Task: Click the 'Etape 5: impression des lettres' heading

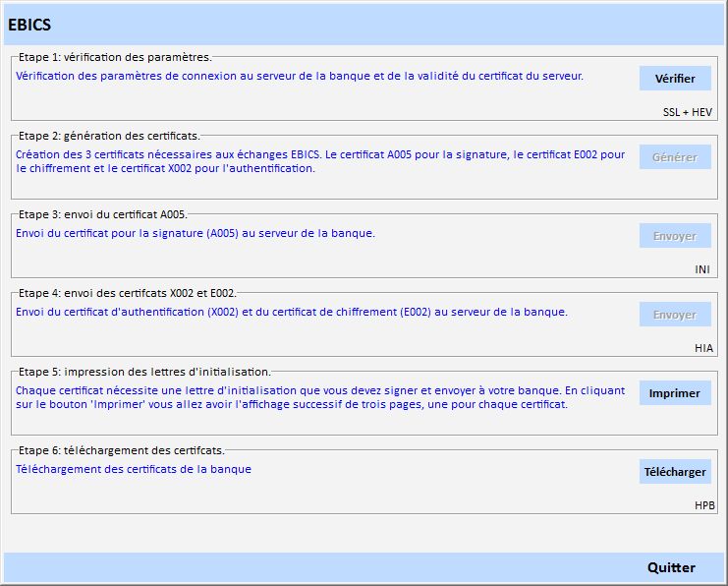Action: tap(144, 372)
